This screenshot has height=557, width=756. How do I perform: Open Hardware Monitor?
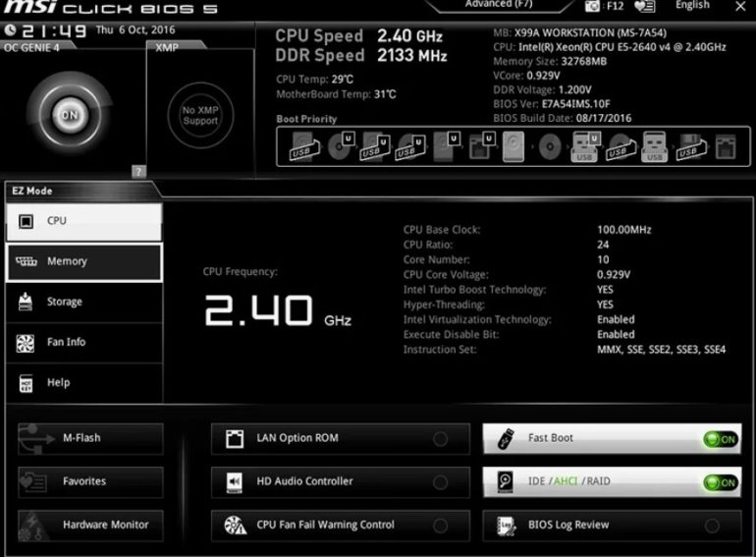pos(90,526)
